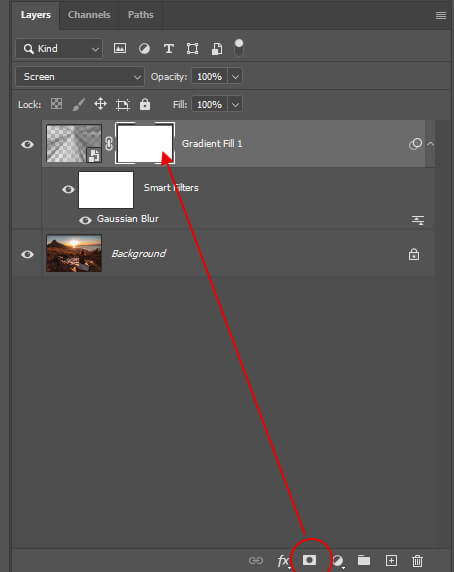Viewport: 454px width, 572px height.
Task: Open layer style fx menu
Action: click(283, 561)
